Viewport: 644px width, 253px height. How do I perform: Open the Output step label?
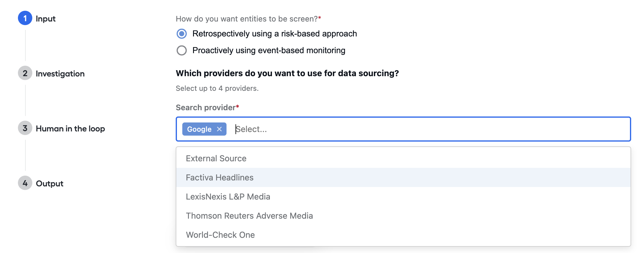coord(50,183)
